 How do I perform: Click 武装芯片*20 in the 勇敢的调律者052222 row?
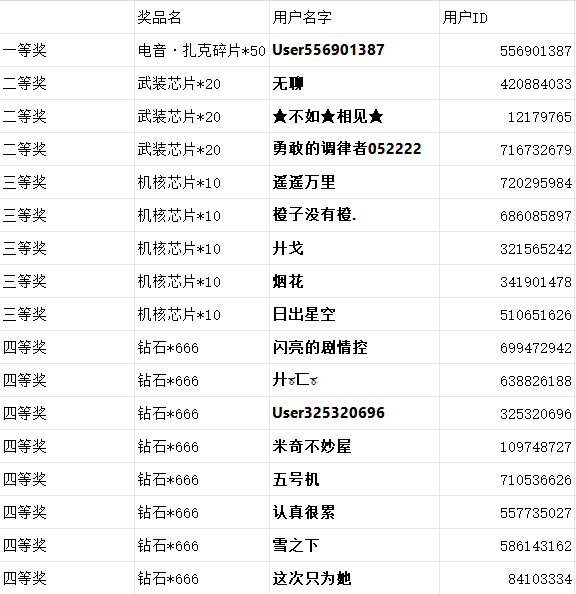pos(202,149)
